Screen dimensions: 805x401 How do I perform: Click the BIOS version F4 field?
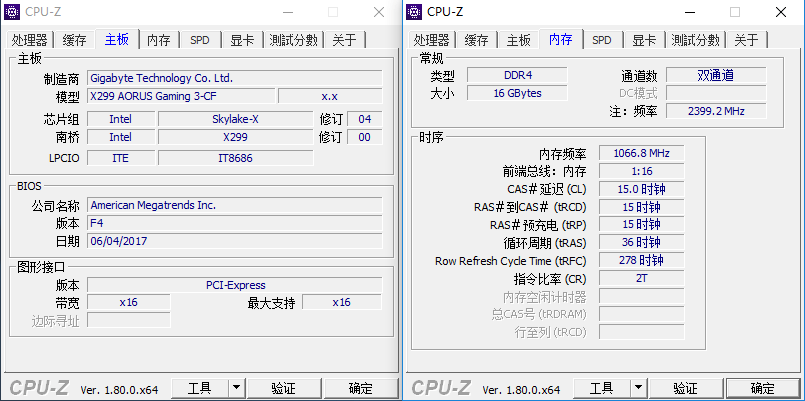tap(235, 223)
